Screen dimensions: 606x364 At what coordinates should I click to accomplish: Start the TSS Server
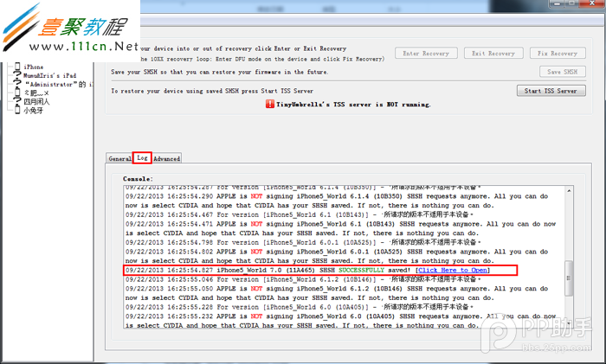tap(551, 91)
